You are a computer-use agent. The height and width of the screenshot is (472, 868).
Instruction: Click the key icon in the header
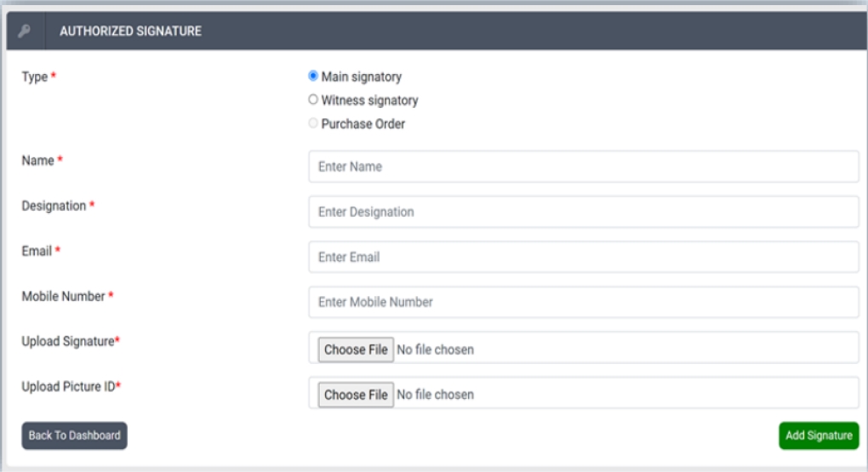[24, 31]
